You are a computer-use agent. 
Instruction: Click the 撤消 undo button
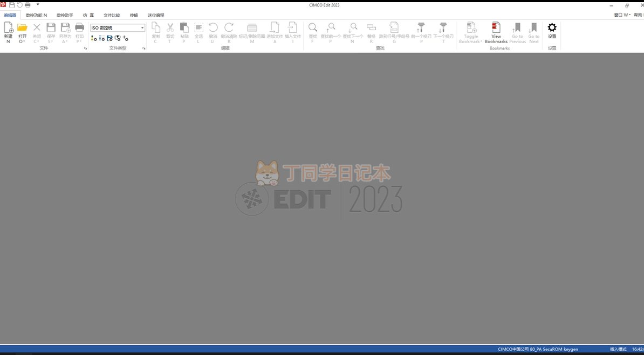(x=213, y=32)
